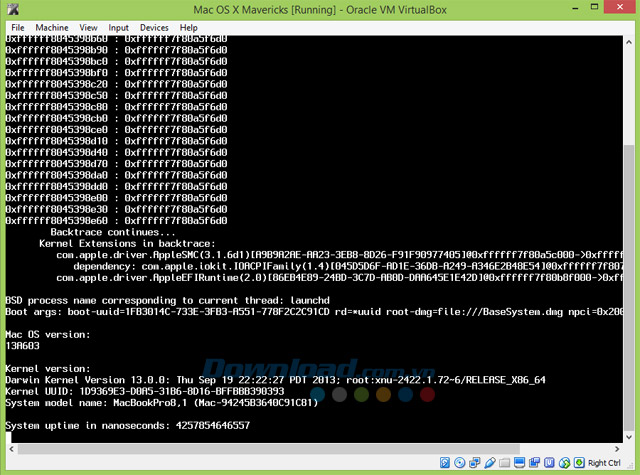Click the '0xffffff8045398e60' backtrace line
The image size is (640, 475).
pyautogui.click(x=116, y=221)
